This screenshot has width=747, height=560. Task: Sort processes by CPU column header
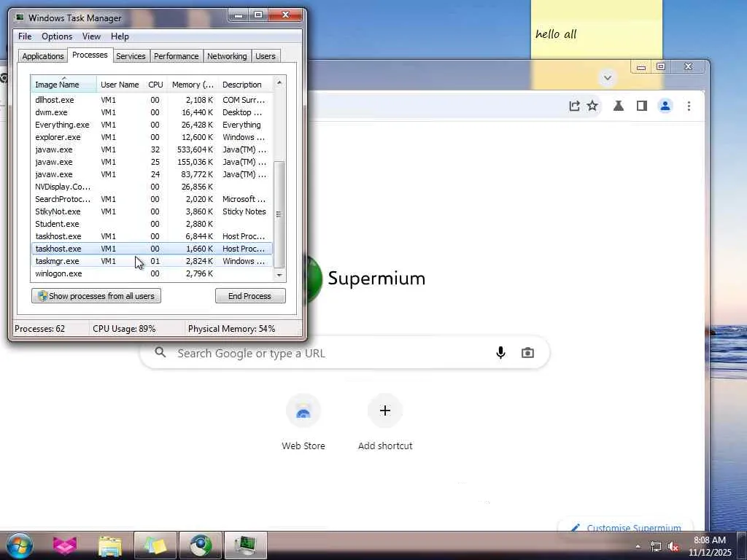(155, 85)
